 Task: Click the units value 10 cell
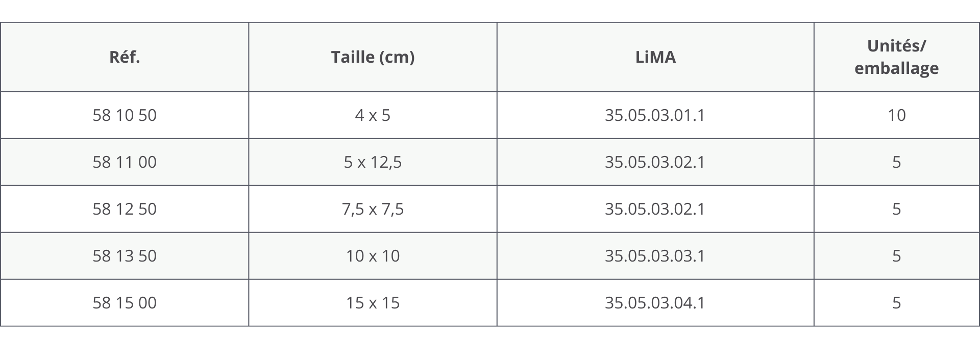point(896,115)
